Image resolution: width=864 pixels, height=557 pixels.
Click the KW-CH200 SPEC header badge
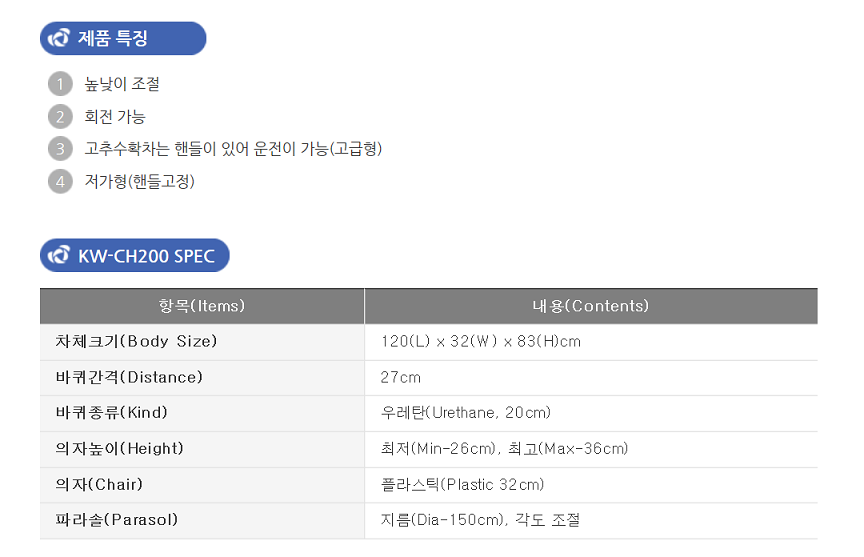click(x=134, y=255)
